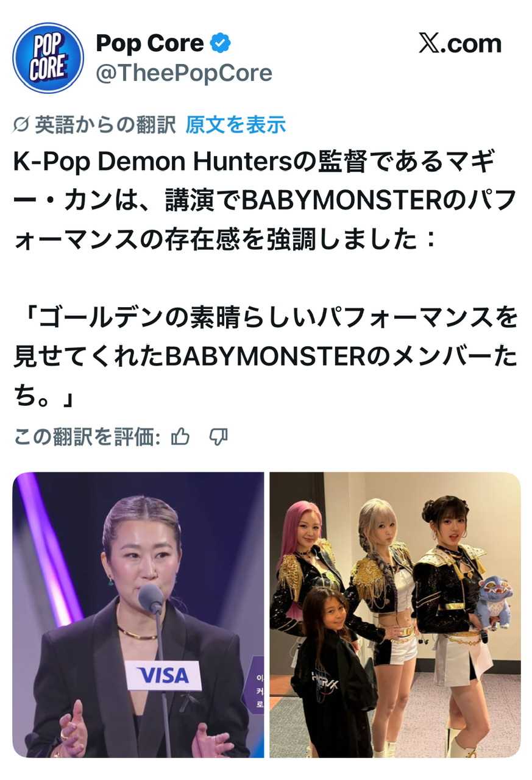Tap the thumbs-up translation rating icon
The image size is (532, 780).
180,436
